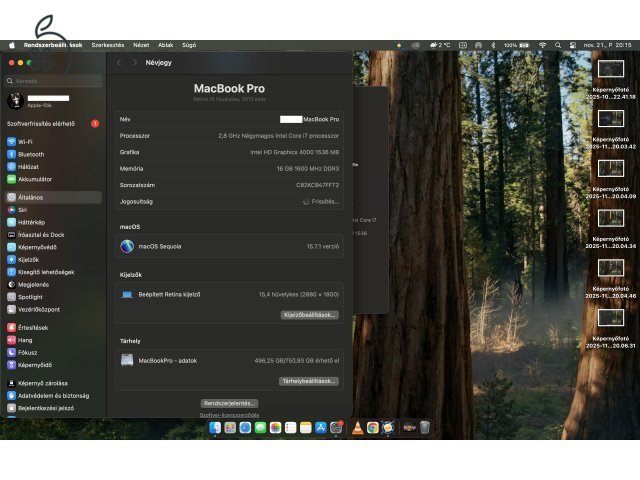Select Hálózat in the sidebar
This screenshot has height=480, width=640.
22,167
